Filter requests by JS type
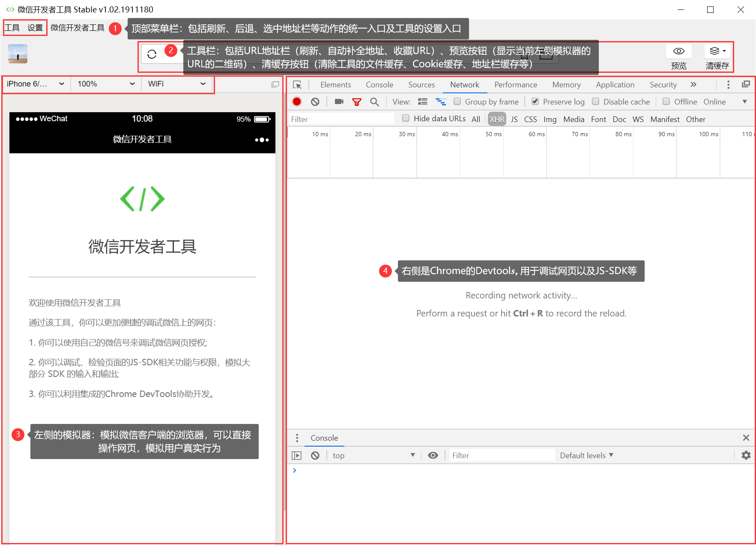The height and width of the screenshot is (546, 756). [x=514, y=119]
